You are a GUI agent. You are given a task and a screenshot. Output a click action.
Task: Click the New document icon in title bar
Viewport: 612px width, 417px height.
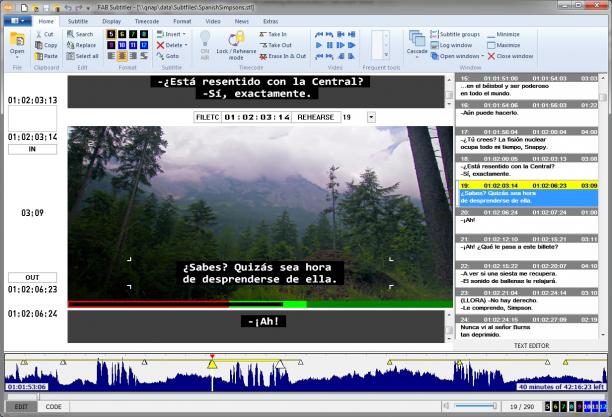pos(24,8)
